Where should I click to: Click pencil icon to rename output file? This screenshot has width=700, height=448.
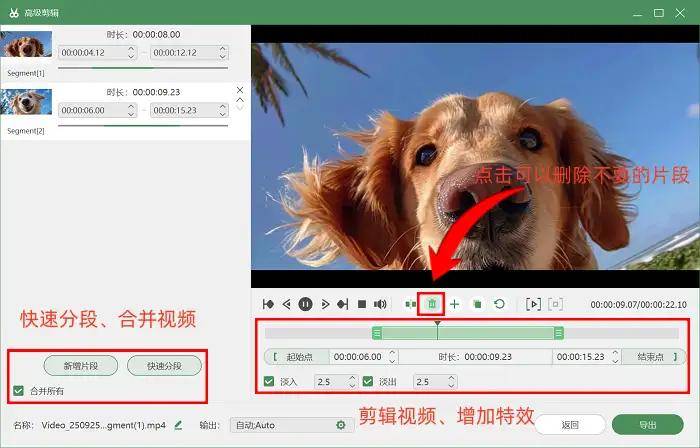tap(178, 425)
